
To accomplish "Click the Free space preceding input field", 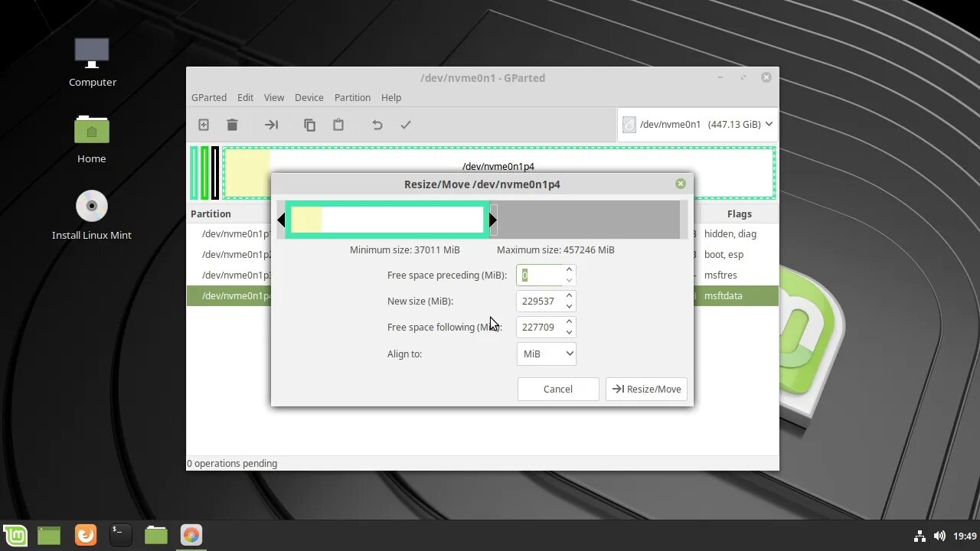I will 540,275.
